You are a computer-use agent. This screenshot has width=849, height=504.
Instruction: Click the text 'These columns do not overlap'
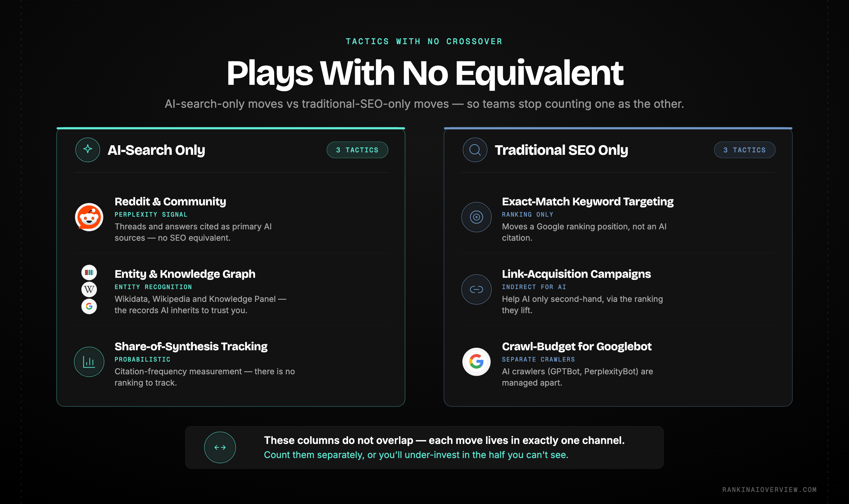pos(339,440)
